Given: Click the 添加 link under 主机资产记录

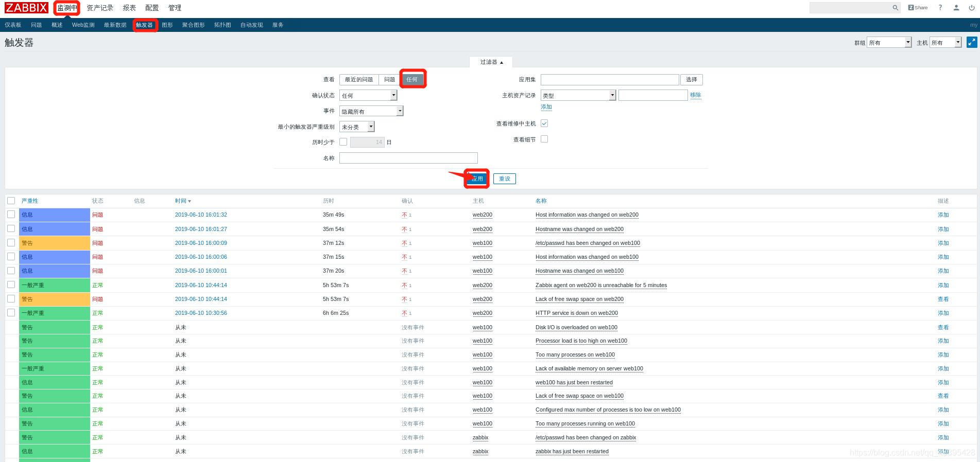Looking at the screenshot, I should [546, 107].
